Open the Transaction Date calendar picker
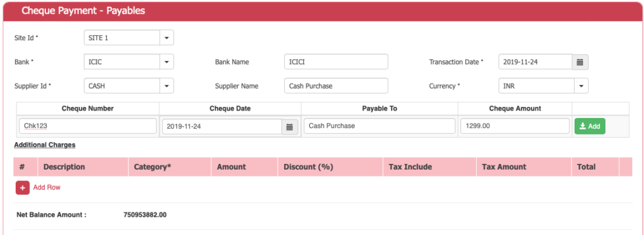644x235 pixels. (580, 62)
